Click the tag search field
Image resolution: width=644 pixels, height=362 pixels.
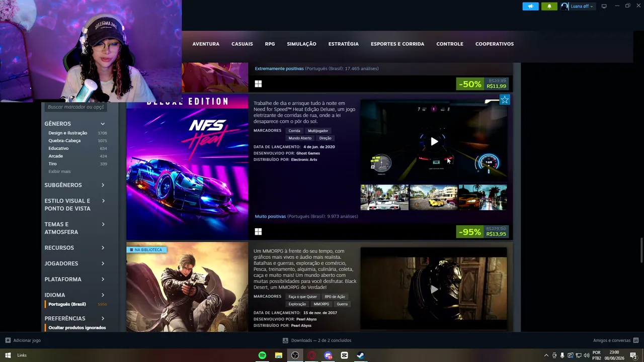point(75,107)
